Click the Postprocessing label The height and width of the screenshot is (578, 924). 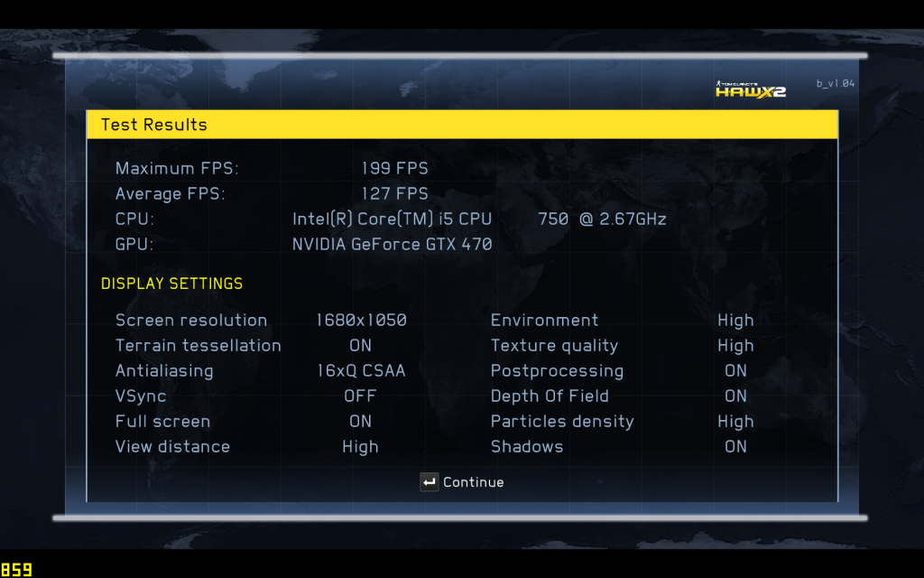point(557,371)
